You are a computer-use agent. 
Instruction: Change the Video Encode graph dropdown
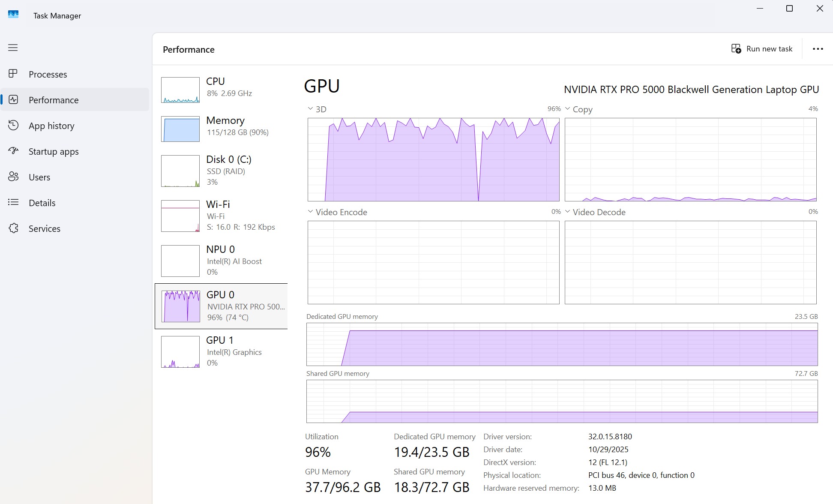point(310,212)
